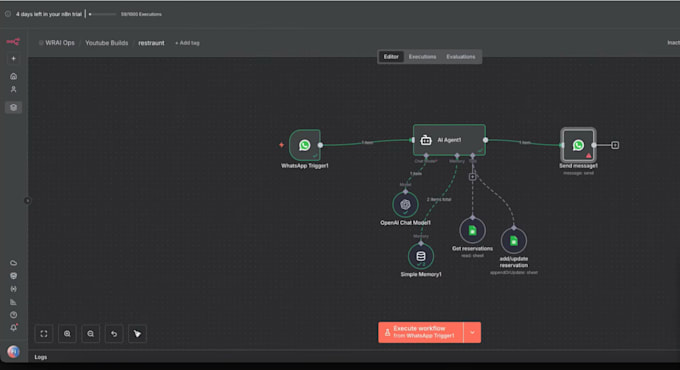This screenshot has height=370, width=680.
Task: Select the WhatsApp Trigger1 node
Action: pos(305,145)
